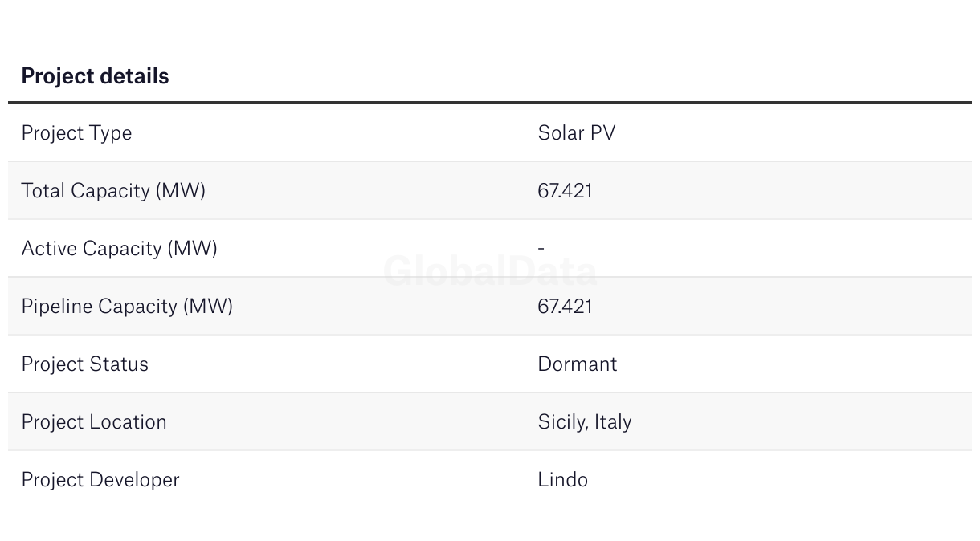Click the thick divider line under the Project details heading
Viewport: 980px width, 541px height.
click(489, 103)
